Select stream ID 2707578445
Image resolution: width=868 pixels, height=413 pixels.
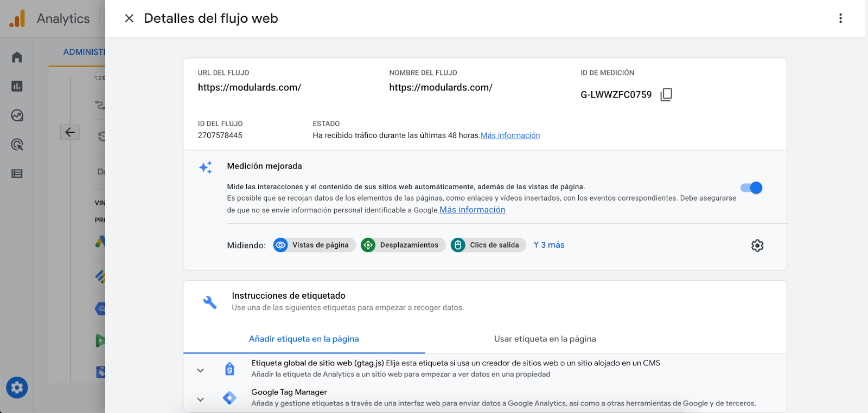220,135
